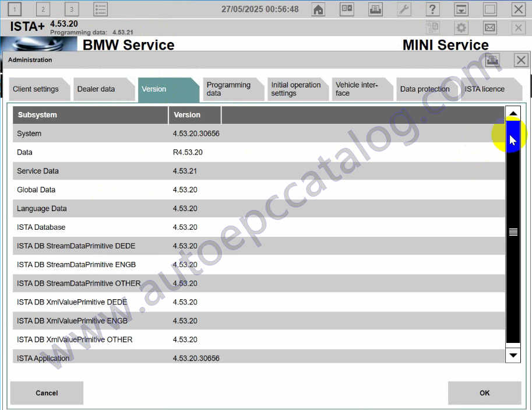Viewport: 532px width, 410px height.
Task: Select ISTA DB StreamDataPrimitive ENGB row
Action: click(x=259, y=265)
